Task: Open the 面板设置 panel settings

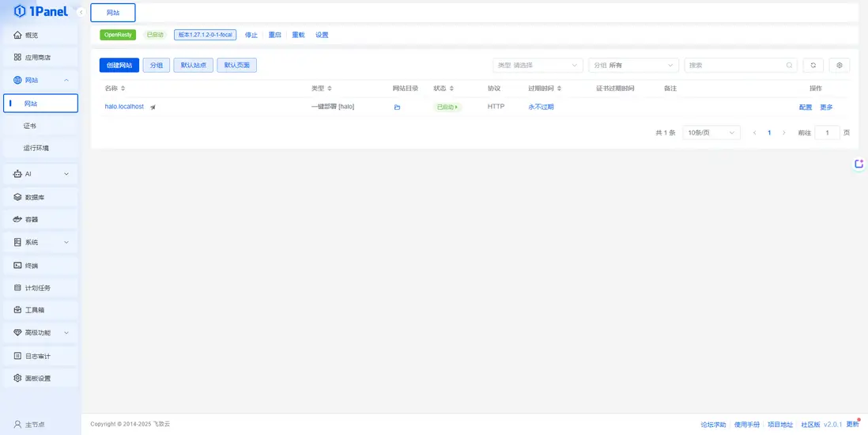Action: [40, 379]
